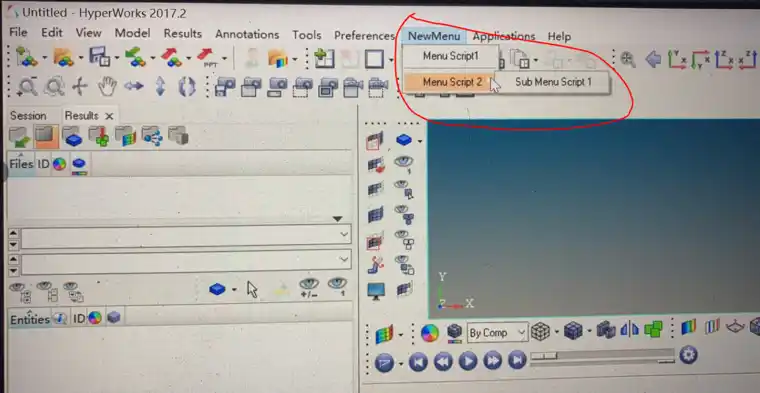The width and height of the screenshot is (760, 393).
Task: Select the Pan hand tool
Action: coord(107,87)
